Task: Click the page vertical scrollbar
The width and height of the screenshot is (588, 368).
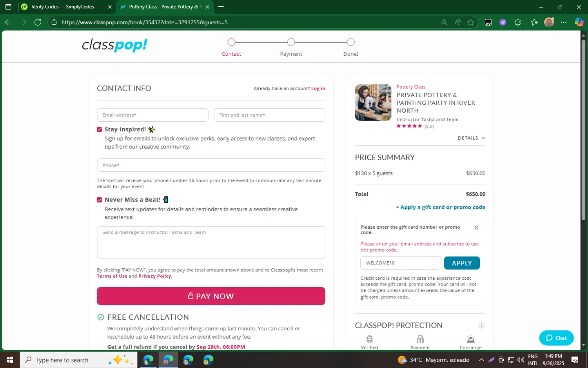Action: 583,129
